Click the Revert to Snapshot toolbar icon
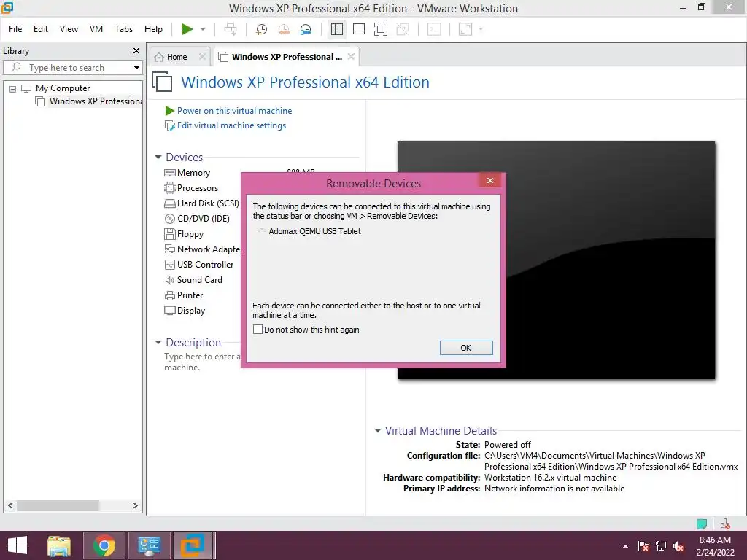 tap(284, 29)
